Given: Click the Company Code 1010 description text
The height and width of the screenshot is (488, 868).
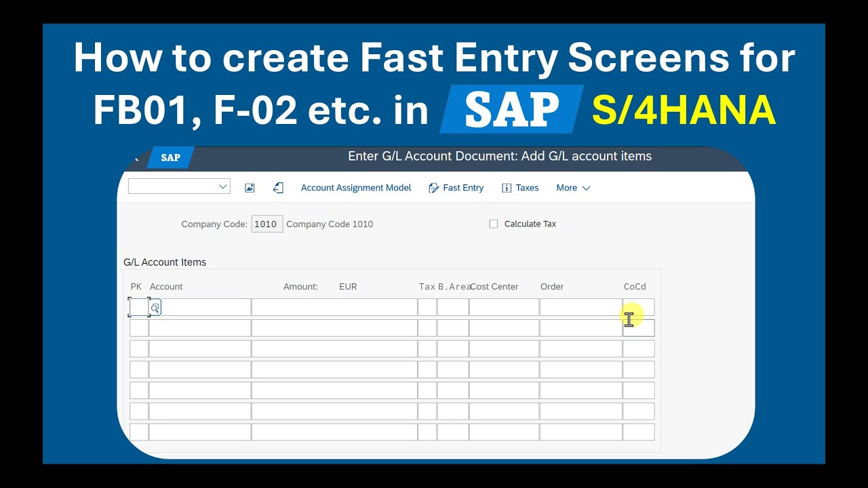Looking at the screenshot, I should tap(330, 224).
